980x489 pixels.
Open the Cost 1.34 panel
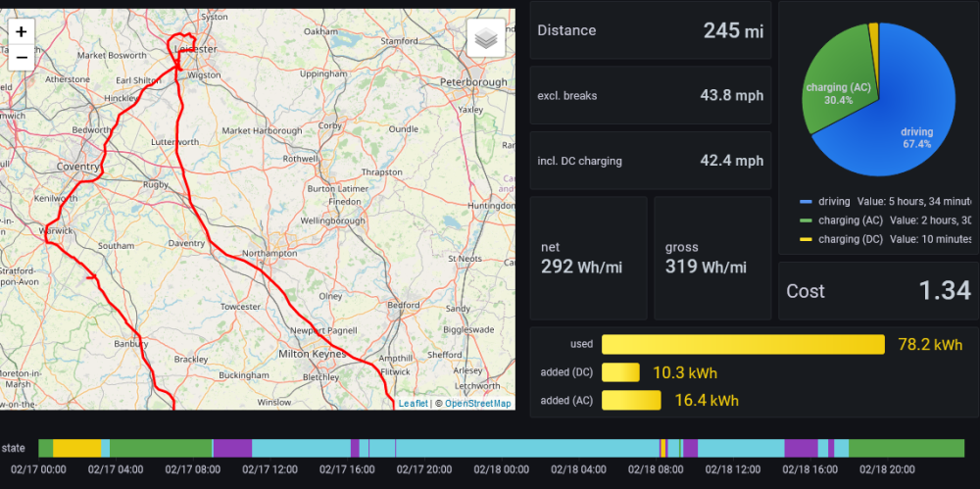pyautogui.click(x=878, y=291)
